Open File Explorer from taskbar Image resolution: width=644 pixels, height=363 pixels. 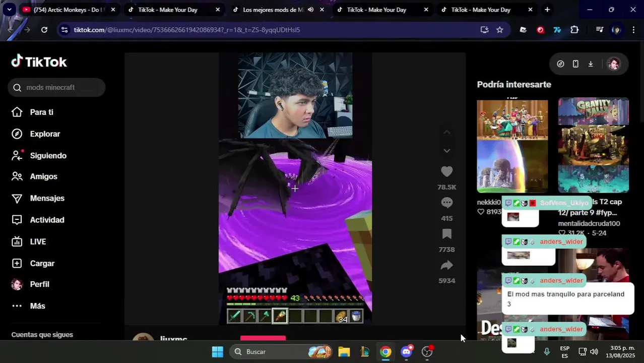[x=344, y=351]
